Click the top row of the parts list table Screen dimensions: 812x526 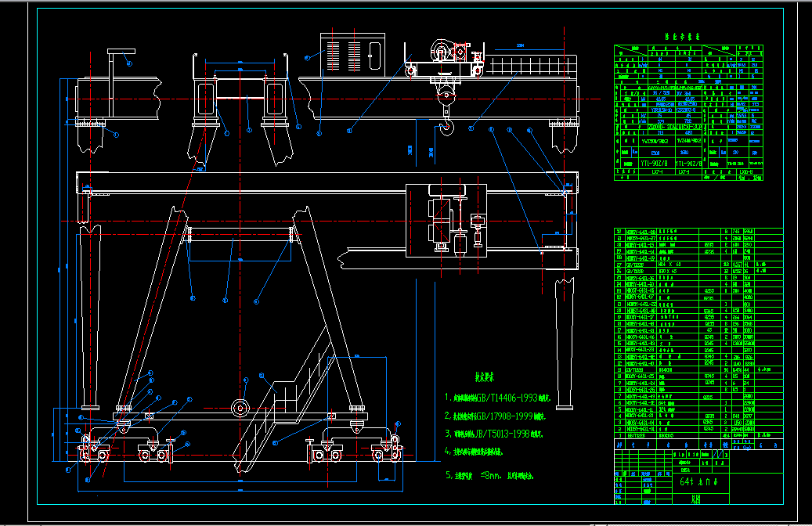tap(689, 230)
